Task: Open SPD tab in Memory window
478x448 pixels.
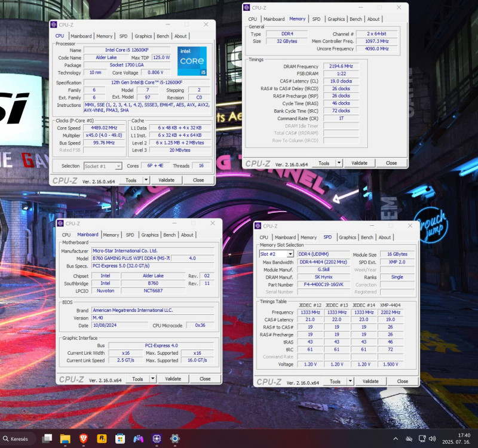Action: (x=317, y=19)
